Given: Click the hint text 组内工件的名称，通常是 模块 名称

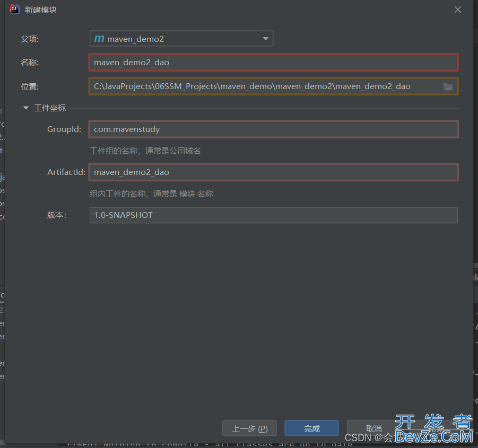Looking at the screenshot, I should point(152,194).
